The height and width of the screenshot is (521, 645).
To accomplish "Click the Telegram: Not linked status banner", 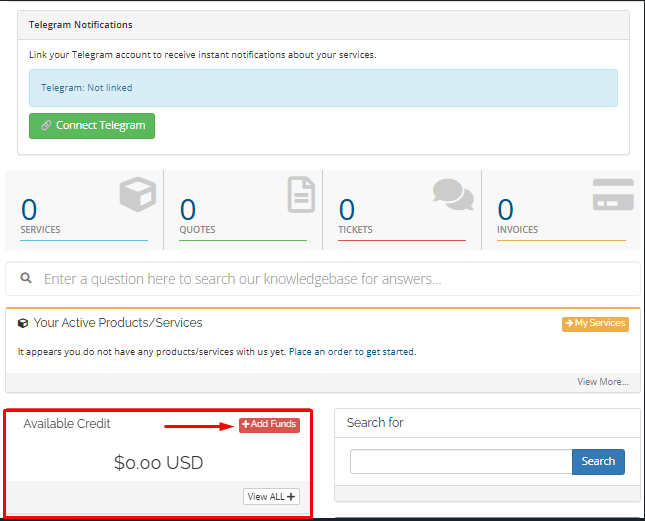I will tap(323, 88).
